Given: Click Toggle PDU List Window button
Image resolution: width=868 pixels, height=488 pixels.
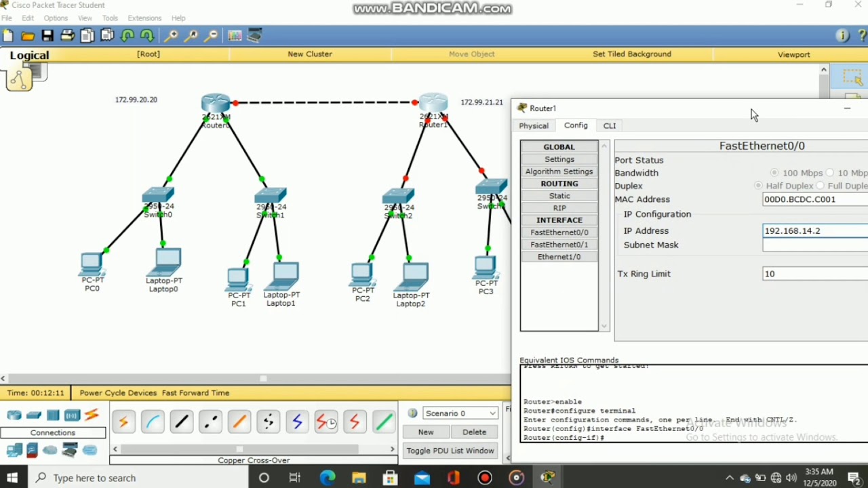Looking at the screenshot, I should 450,451.
